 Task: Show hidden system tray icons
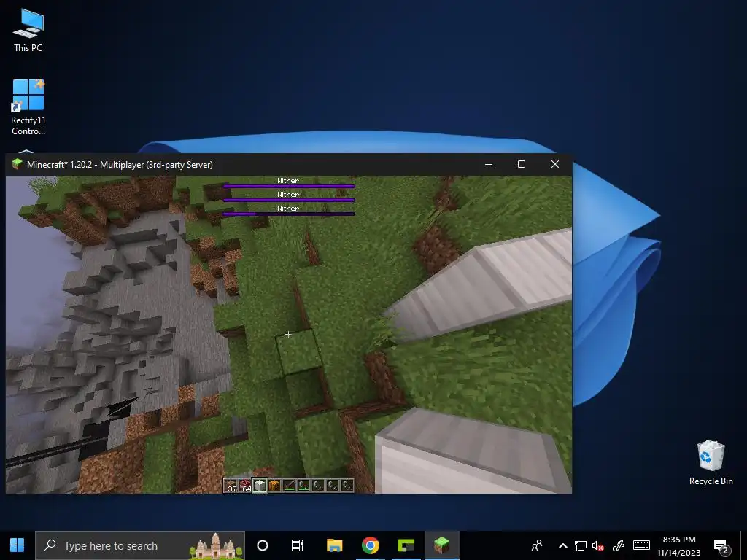pyautogui.click(x=562, y=545)
